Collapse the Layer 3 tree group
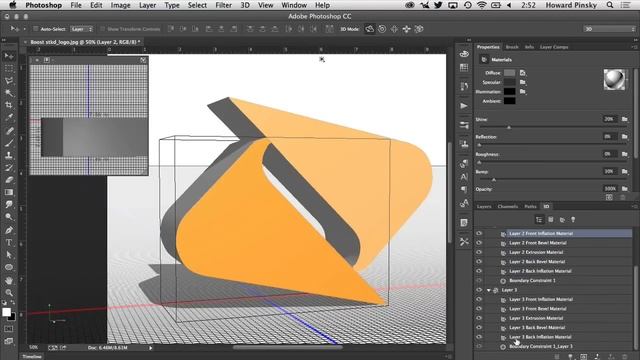This screenshot has width=640, height=360. point(489,290)
